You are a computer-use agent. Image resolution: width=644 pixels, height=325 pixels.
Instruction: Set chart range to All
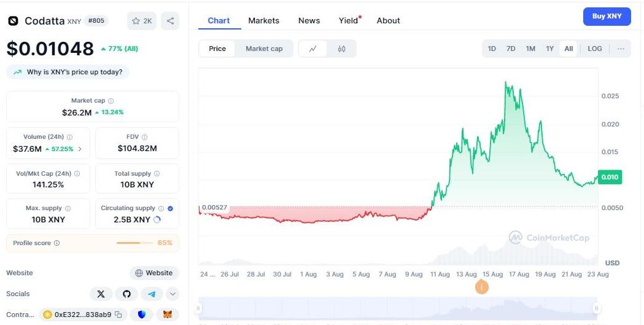pos(568,49)
